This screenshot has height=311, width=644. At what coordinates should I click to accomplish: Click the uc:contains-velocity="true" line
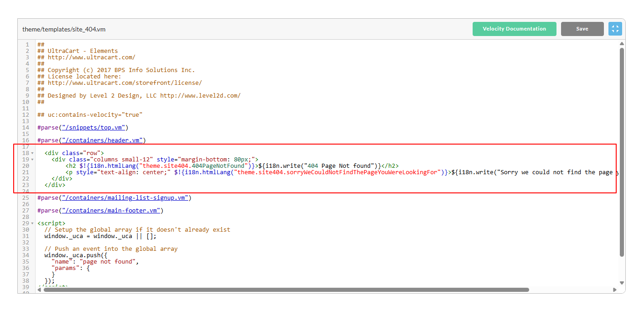90,115
